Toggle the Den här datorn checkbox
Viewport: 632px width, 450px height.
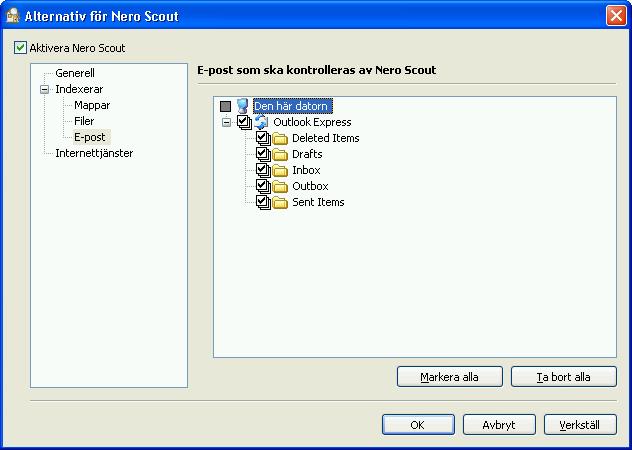[225, 106]
